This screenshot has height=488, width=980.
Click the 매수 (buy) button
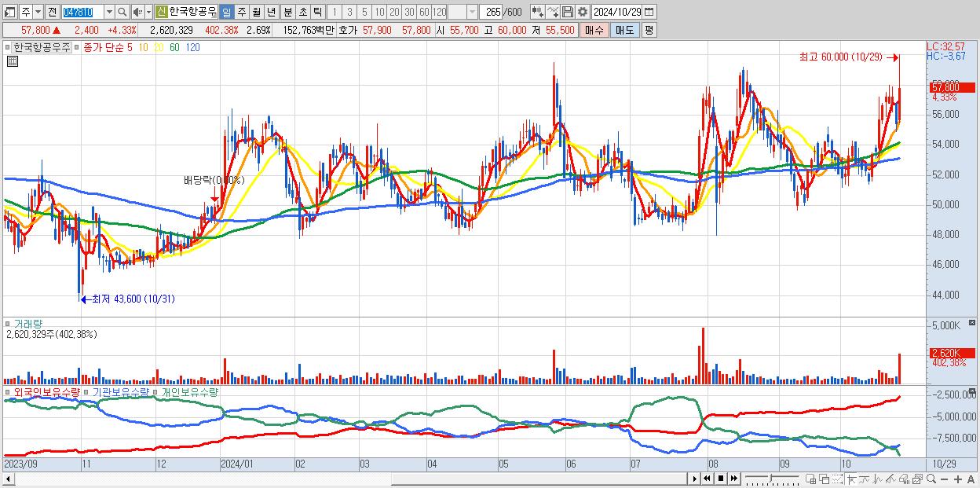pyautogui.click(x=594, y=30)
